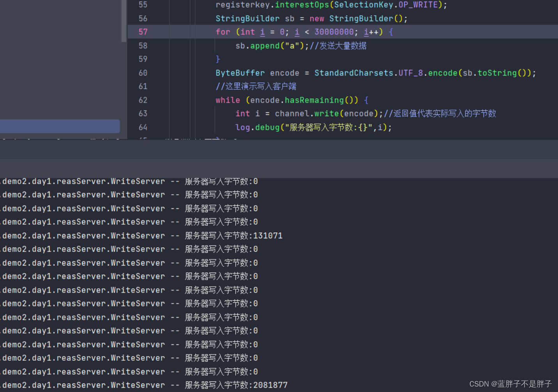Click line number 61 in the gutter

[143, 86]
